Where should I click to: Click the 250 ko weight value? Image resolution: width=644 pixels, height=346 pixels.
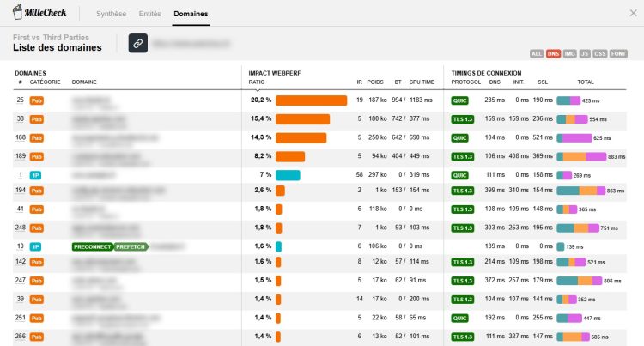378,137
